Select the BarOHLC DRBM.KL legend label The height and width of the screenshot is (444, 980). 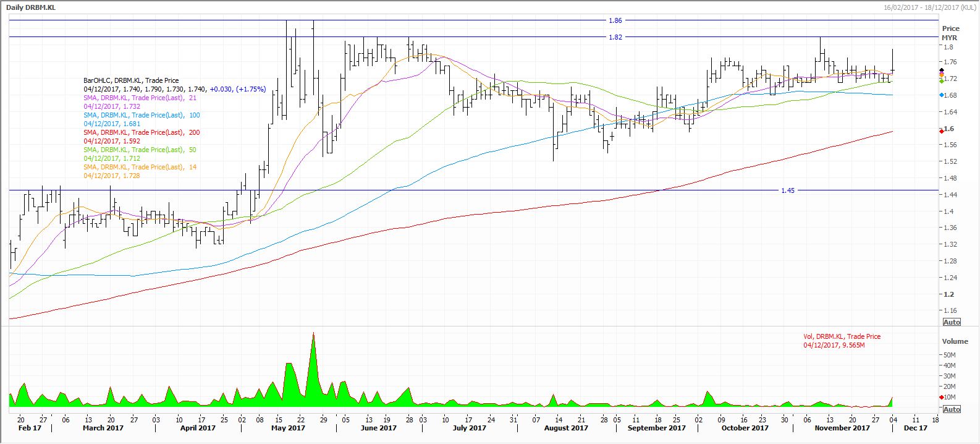coord(131,80)
